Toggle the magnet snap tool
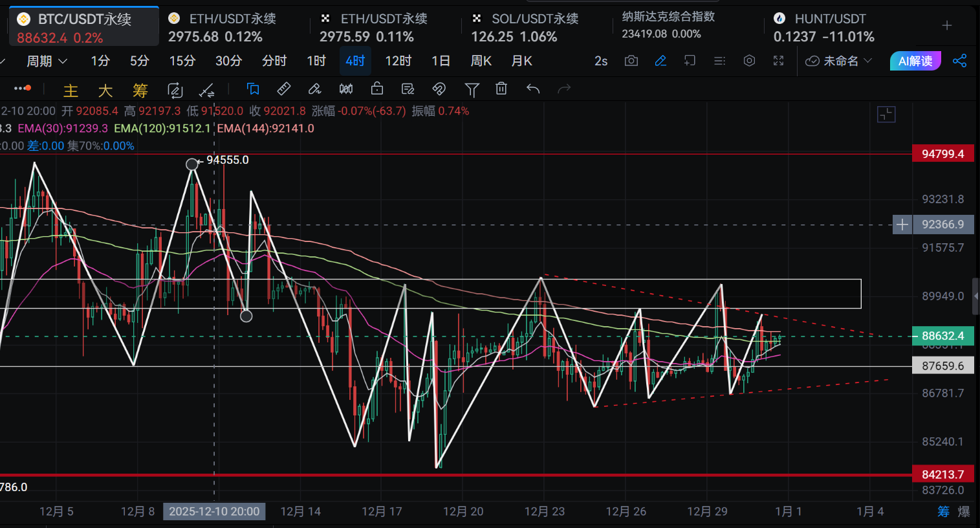 point(439,89)
